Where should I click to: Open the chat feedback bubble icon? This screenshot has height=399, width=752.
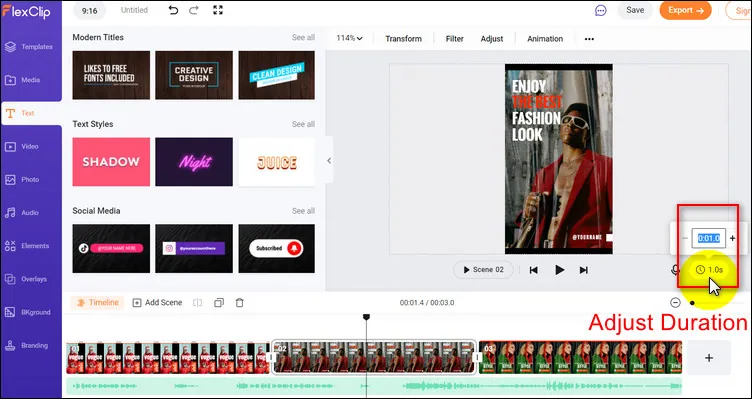click(x=600, y=11)
